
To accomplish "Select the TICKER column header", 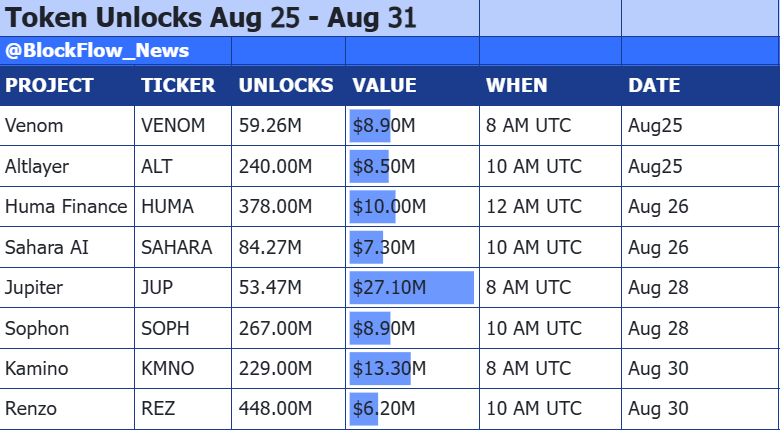I will tap(183, 86).
